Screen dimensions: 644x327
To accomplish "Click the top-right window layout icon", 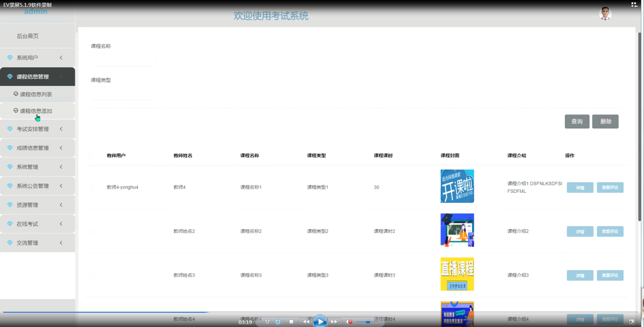I will [634, 4].
